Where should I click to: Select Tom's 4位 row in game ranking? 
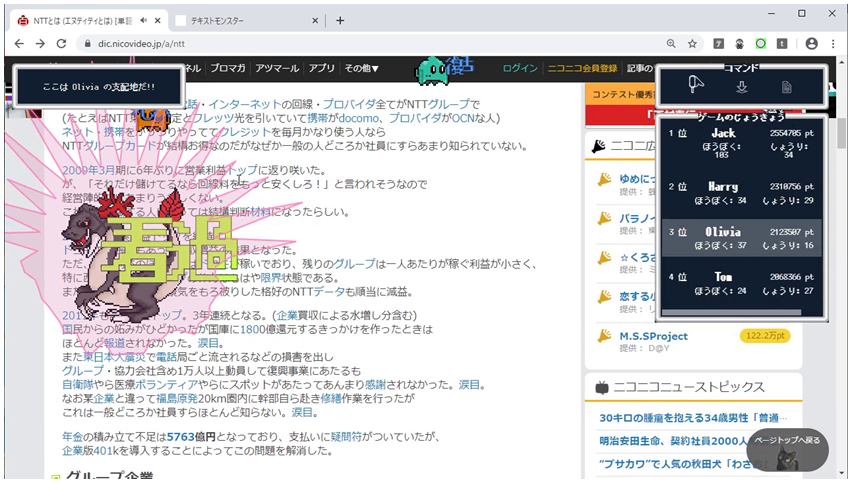coord(741,283)
